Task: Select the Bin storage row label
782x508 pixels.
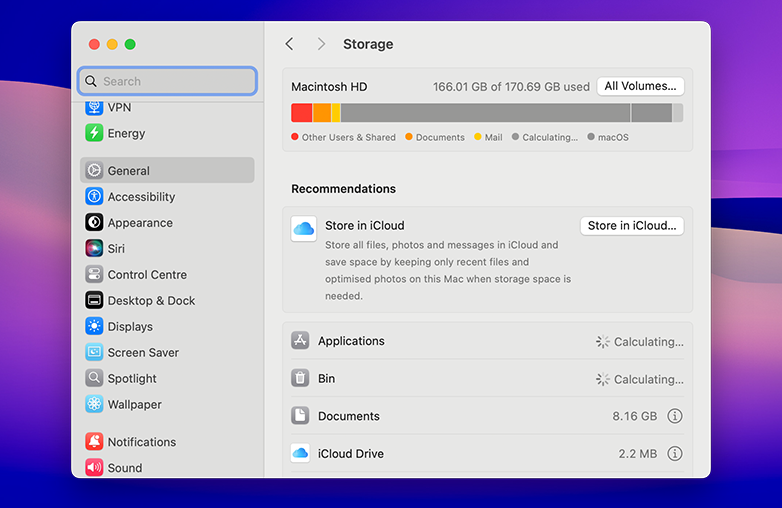Action: [327, 378]
